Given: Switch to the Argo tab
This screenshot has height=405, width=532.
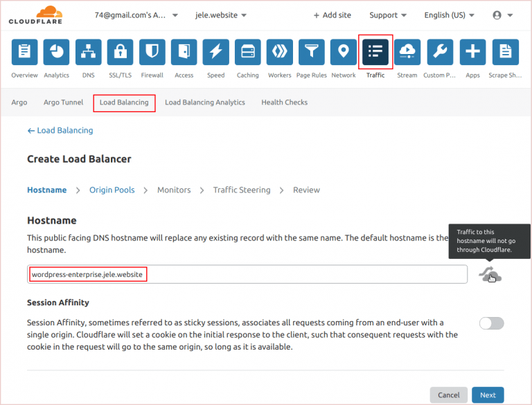Looking at the screenshot, I should (19, 102).
